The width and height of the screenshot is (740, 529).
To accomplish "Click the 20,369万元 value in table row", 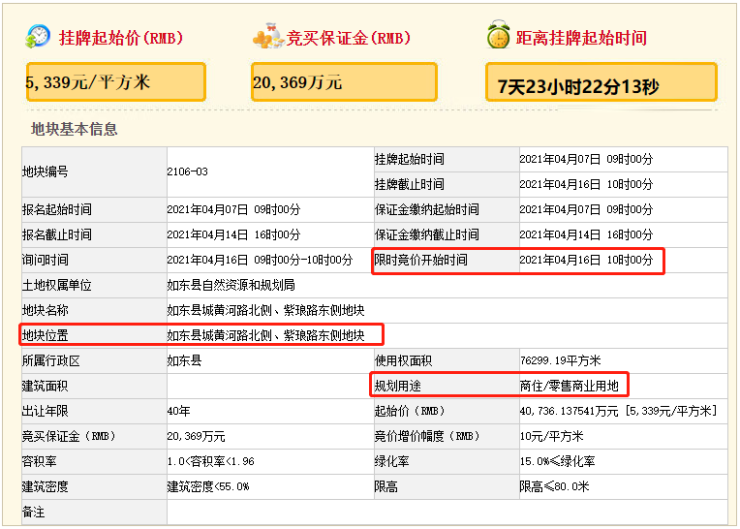I will coord(196,436).
